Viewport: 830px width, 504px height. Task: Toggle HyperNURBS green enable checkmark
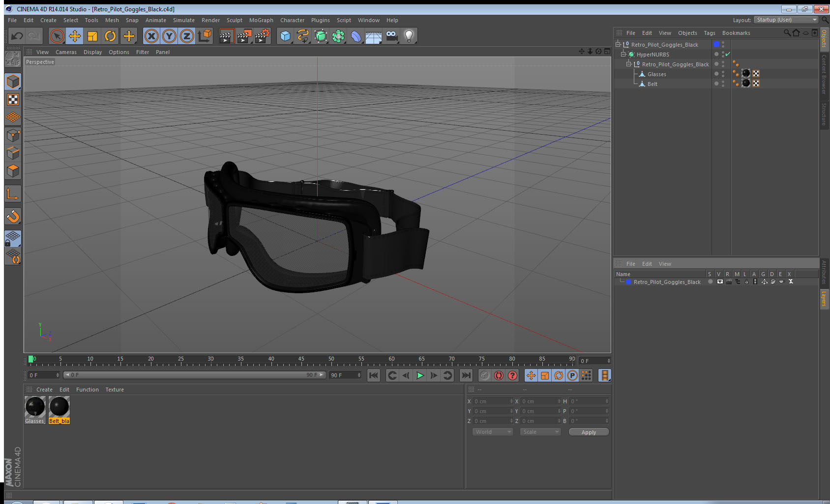tap(728, 54)
